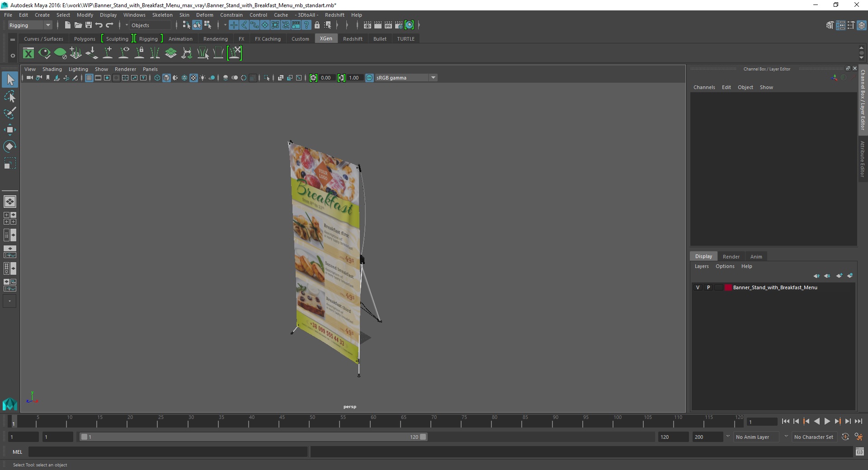Switch to the Polygons shelf tab
The image size is (868, 470).
click(x=85, y=39)
